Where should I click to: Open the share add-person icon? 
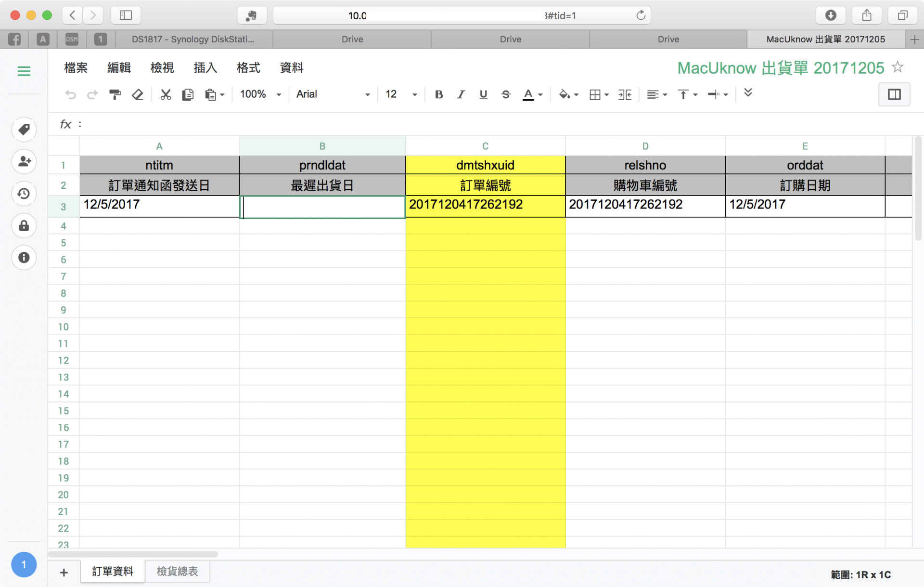24,161
